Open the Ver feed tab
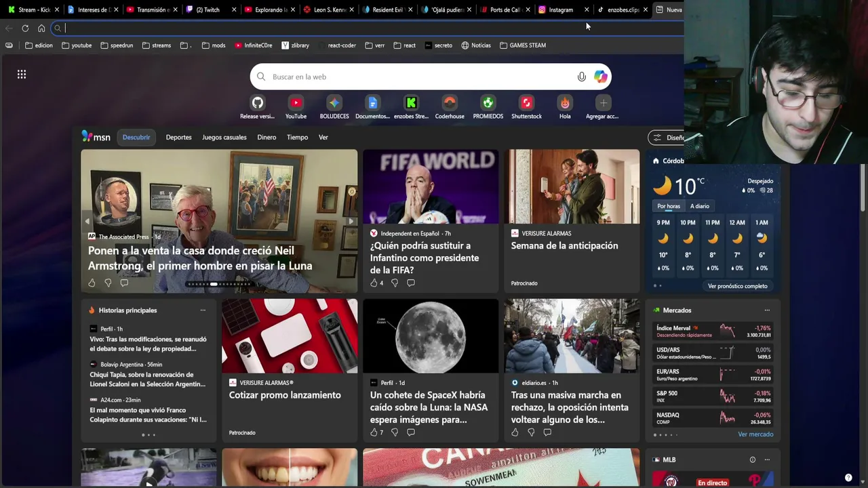The width and height of the screenshot is (868, 488). tap(323, 138)
